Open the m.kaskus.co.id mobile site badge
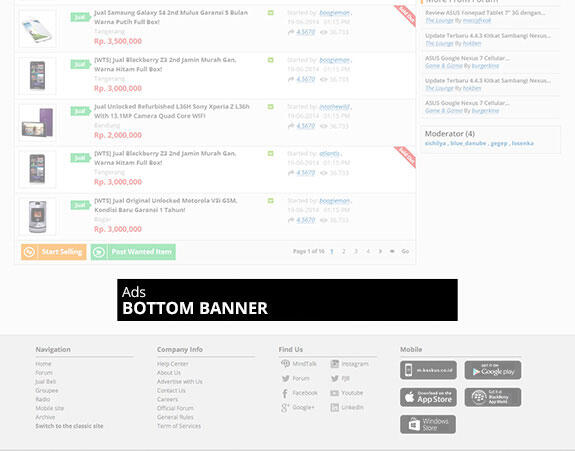Viewport: 575px width, 451px height. click(428, 370)
